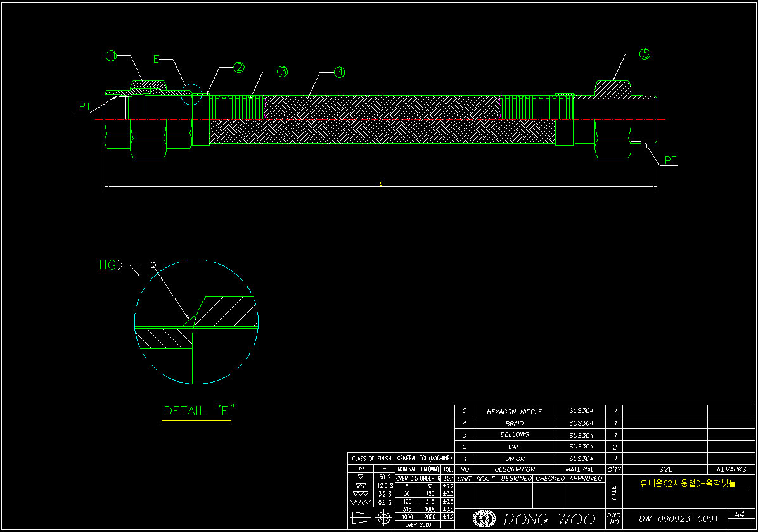Click the 'REMARKS' column header
The image size is (758, 532).
pyautogui.click(x=731, y=469)
